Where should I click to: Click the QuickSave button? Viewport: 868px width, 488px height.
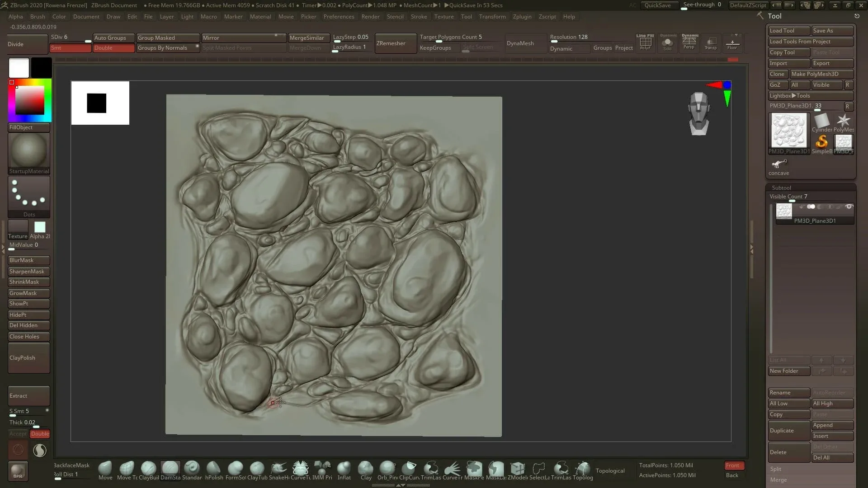coord(659,5)
